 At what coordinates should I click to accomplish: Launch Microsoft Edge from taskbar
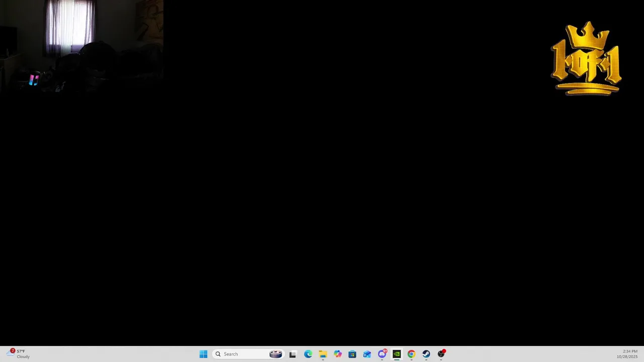[308, 354]
